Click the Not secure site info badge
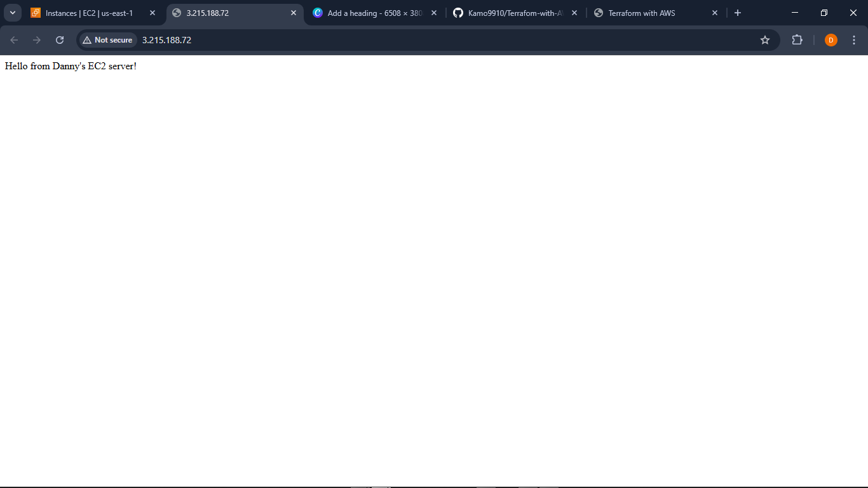Viewport: 868px width, 488px height. pos(107,40)
